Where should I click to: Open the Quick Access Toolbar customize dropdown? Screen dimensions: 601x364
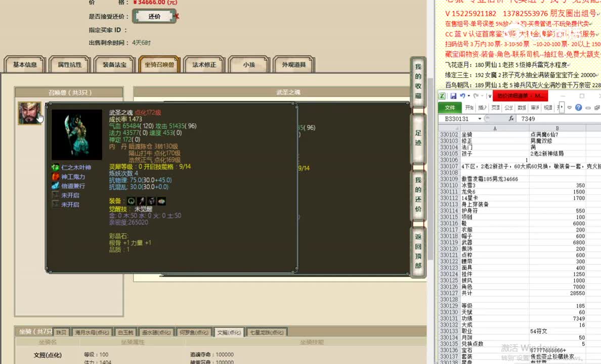tap(490, 95)
